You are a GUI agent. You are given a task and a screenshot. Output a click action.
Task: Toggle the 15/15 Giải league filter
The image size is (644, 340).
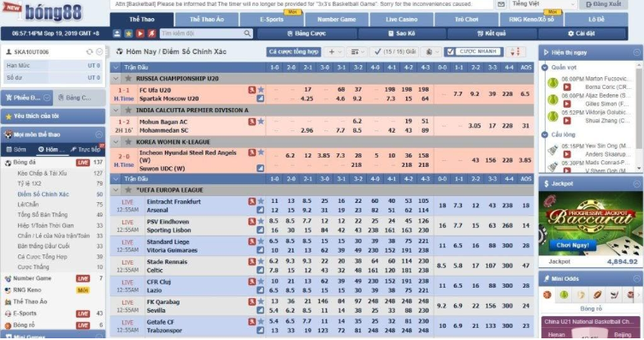click(394, 51)
